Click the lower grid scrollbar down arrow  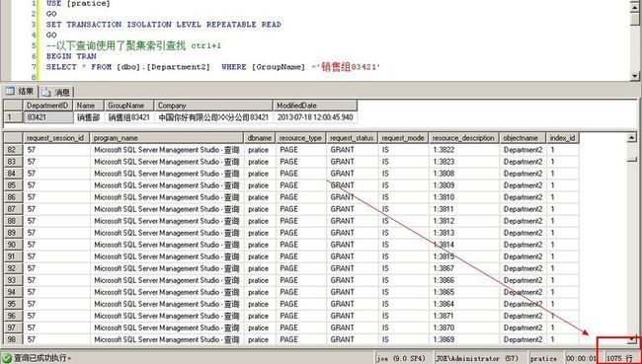(632, 340)
